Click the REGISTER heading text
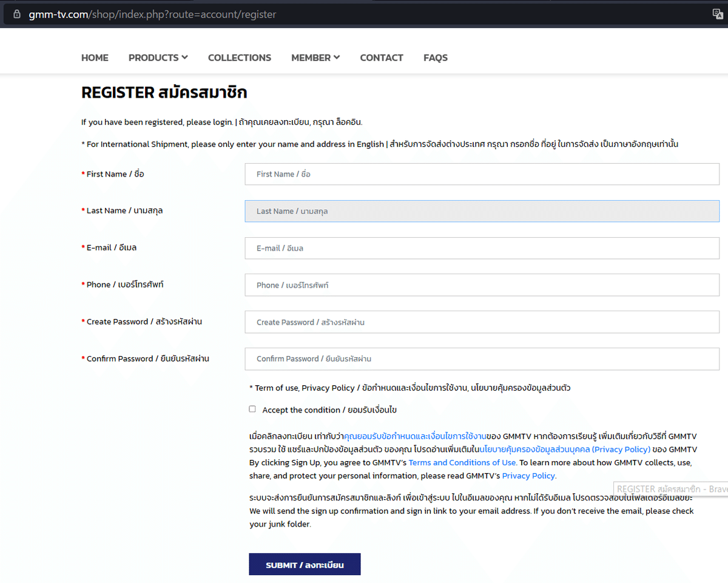The image size is (728, 583). (x=164, y=93)
